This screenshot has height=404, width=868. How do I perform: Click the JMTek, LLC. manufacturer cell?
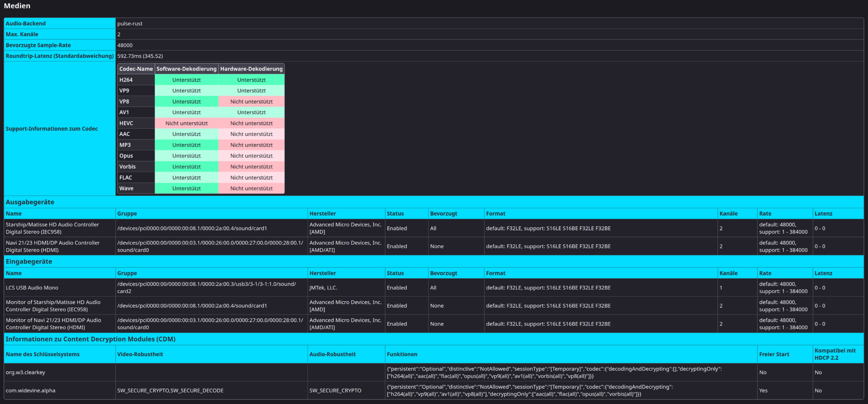click(323, 288)
